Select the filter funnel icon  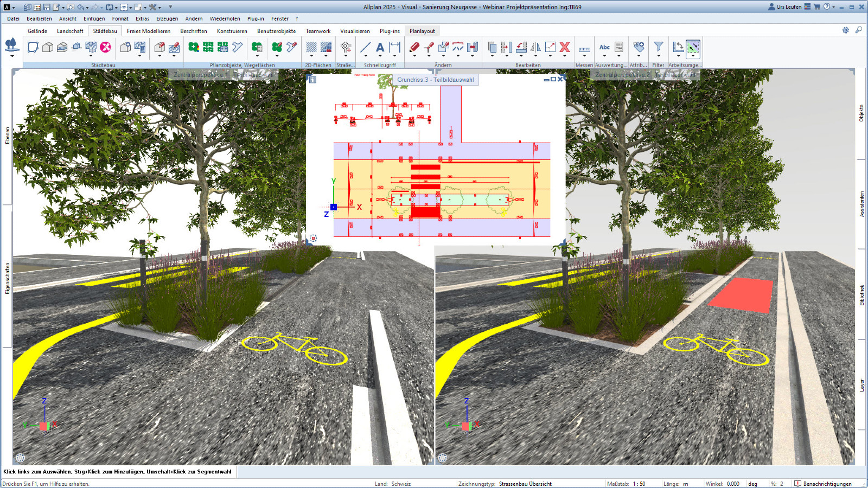(658, 47)
